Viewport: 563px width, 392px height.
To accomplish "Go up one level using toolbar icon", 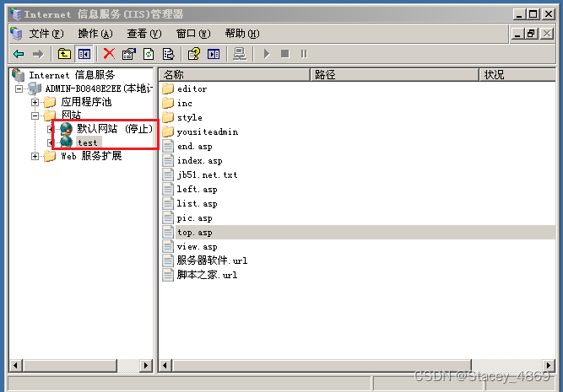I will pyautogui.click(x=64, y=54).
